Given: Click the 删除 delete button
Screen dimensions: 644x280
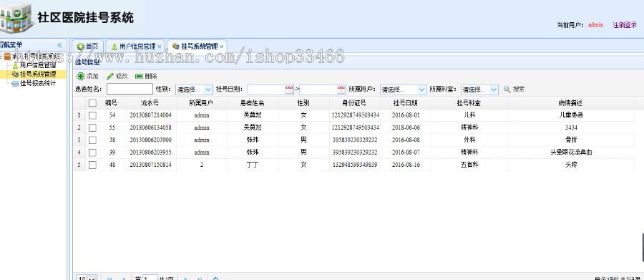Looking at the screenshot, I should [x=146, y=76].
